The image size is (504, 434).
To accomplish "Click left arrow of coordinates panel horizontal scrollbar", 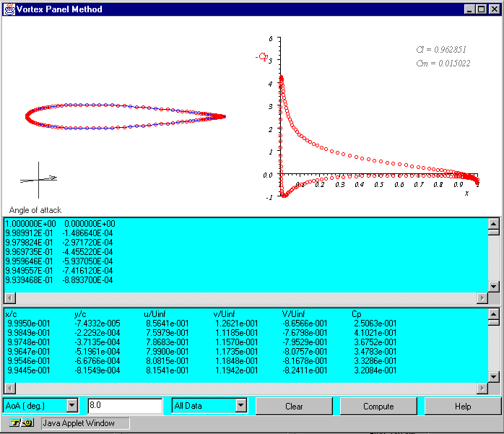I will (x=10, y=298).
